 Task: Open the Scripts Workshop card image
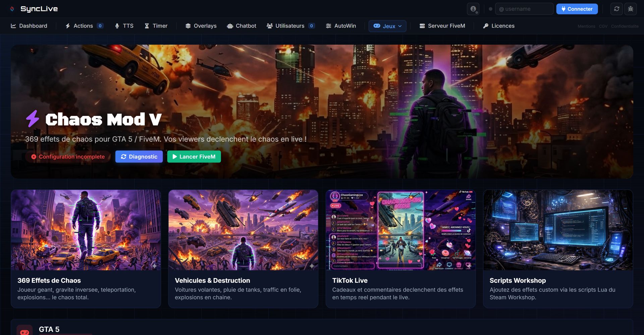(x=558, y=230)
